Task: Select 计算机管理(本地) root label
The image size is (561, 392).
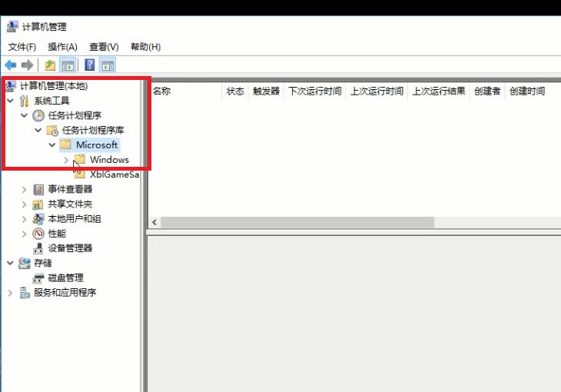Action: click(54, 86)
